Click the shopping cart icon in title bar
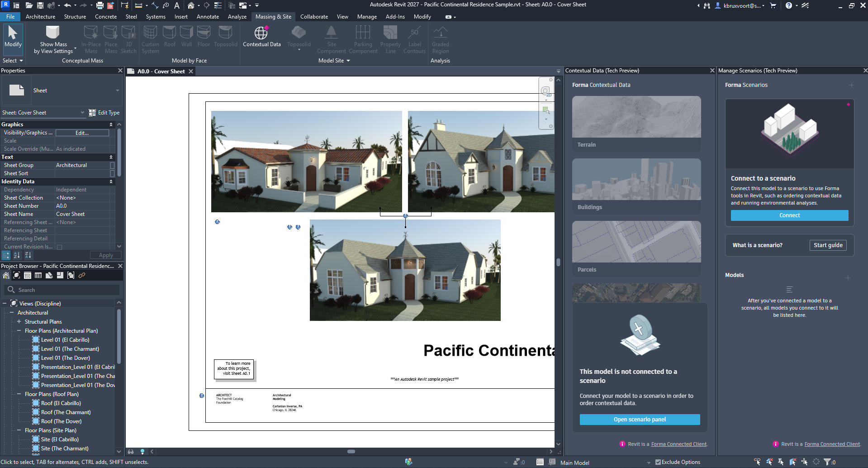The height and width of the screenshot is (468, 868). click(773, 5)
